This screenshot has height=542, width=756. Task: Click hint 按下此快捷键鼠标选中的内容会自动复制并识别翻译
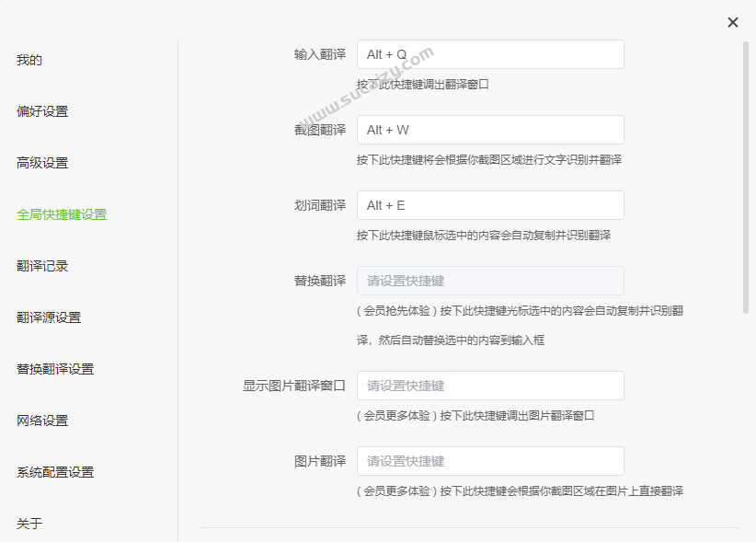click(x=484, y=236)
